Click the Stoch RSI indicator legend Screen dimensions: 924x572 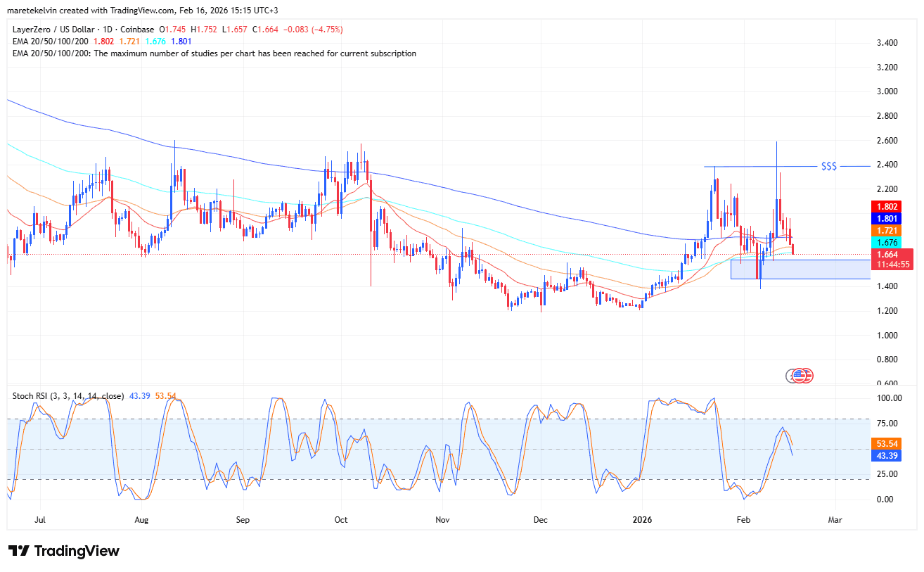pyautogui.click(x=68, y=396)
